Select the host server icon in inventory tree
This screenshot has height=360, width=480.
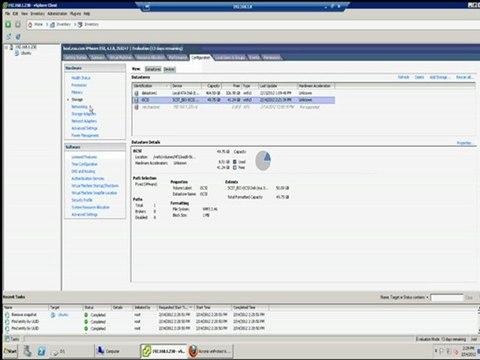[12, 47]
